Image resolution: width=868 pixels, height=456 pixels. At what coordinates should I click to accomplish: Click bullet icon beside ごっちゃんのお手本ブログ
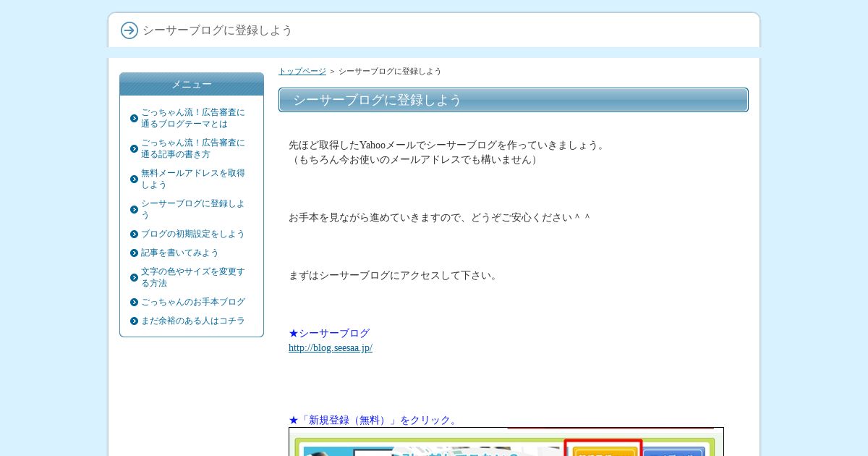[x=134, y=302]
